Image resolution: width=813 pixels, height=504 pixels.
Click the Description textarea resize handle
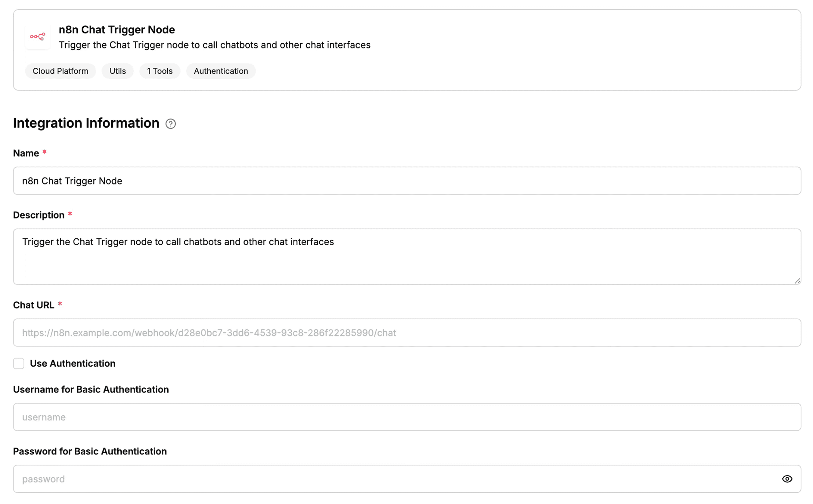pos(797,281)
